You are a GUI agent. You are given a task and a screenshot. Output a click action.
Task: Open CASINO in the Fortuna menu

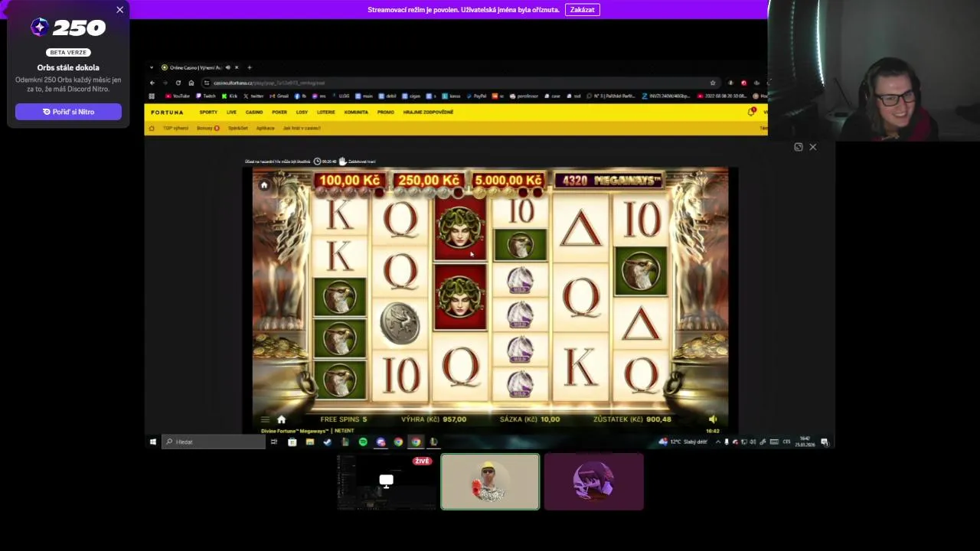pos(254,112)
